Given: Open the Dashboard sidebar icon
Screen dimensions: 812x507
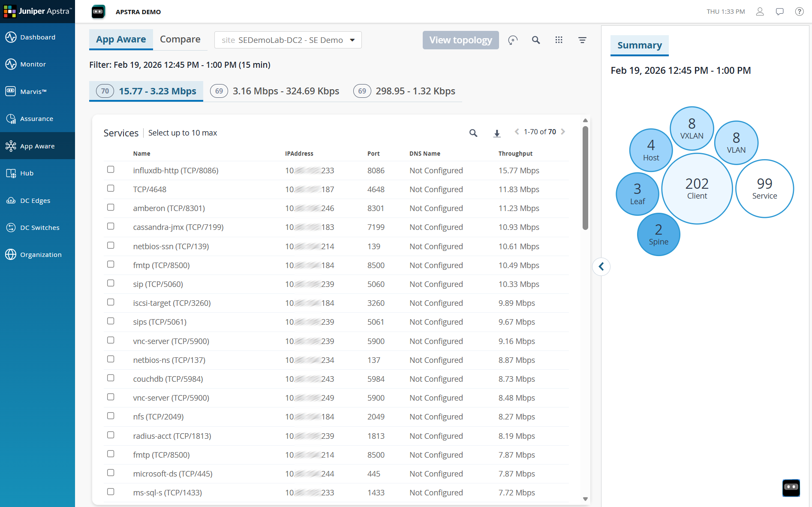Looking at the screenshot, I should click(11, 37).
